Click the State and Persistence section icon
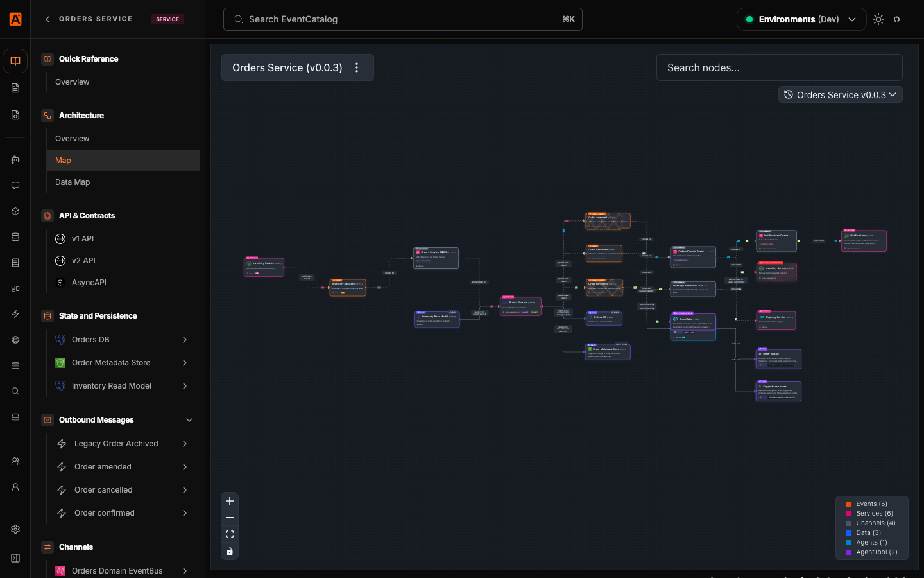Screen dimensions: 924x578 pyautogui.click(x=47, y=316)
